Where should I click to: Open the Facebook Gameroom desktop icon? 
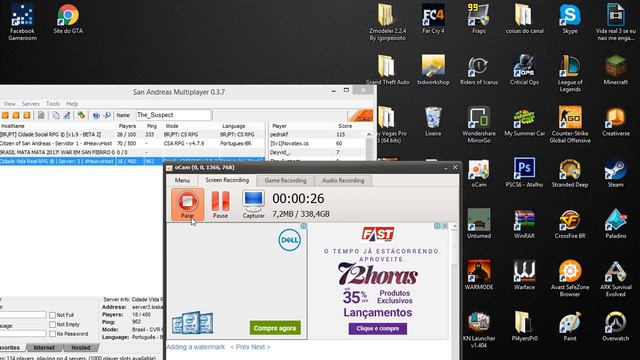[x=22, y=22]
